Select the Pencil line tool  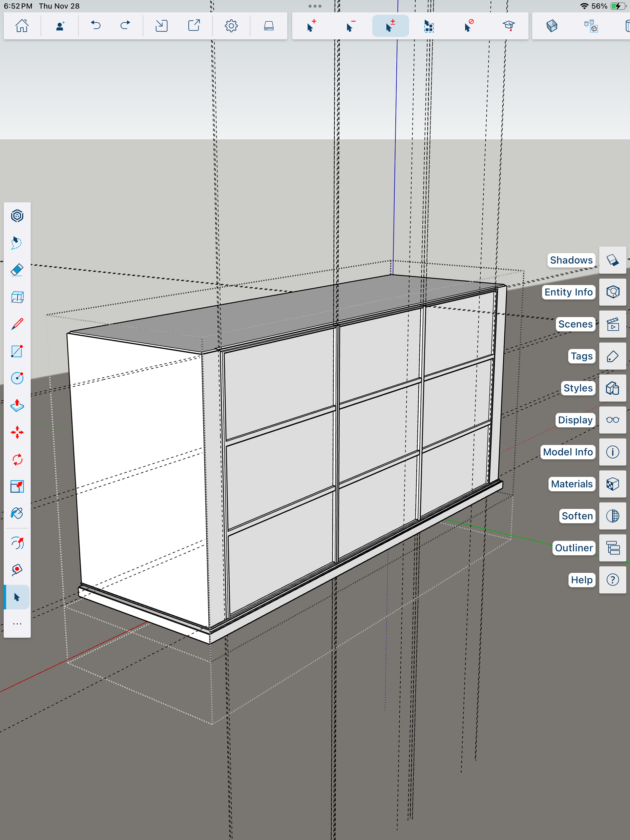point(17,324)
